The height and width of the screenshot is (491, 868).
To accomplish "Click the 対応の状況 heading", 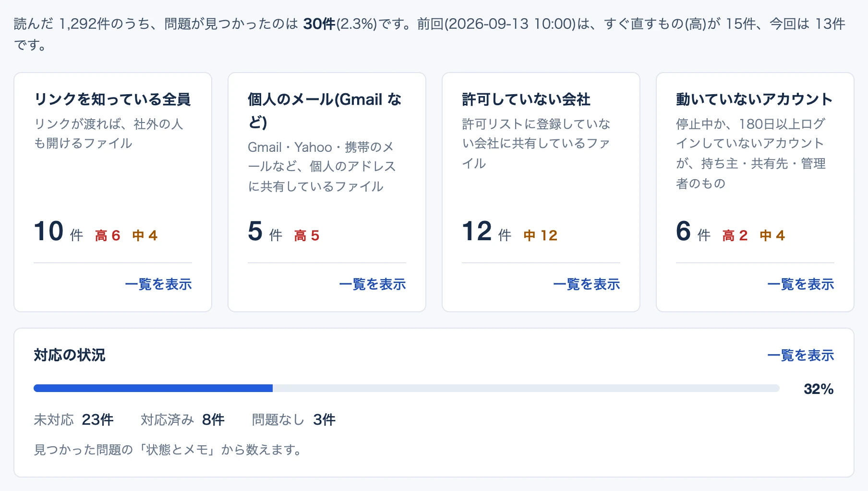I will [x=70, y=355].
